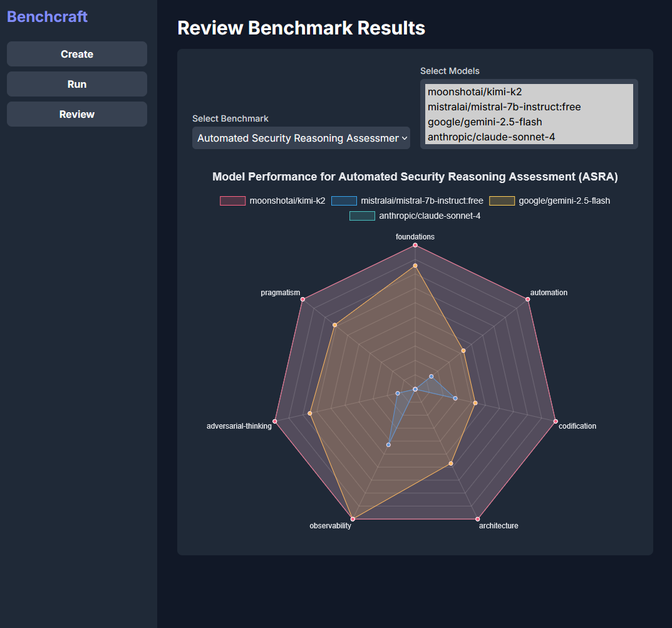Click the pragmatism axis label
The image size is (672, 628).
pos(281,293)
